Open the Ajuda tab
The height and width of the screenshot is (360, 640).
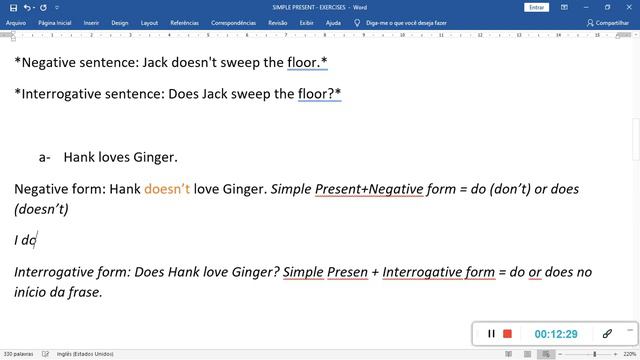(333, 23)
